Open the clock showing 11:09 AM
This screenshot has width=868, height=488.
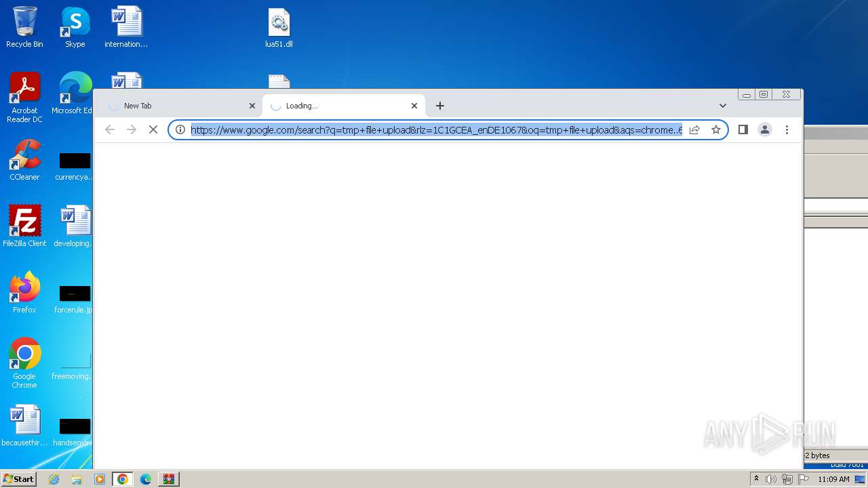pos(833,479)
